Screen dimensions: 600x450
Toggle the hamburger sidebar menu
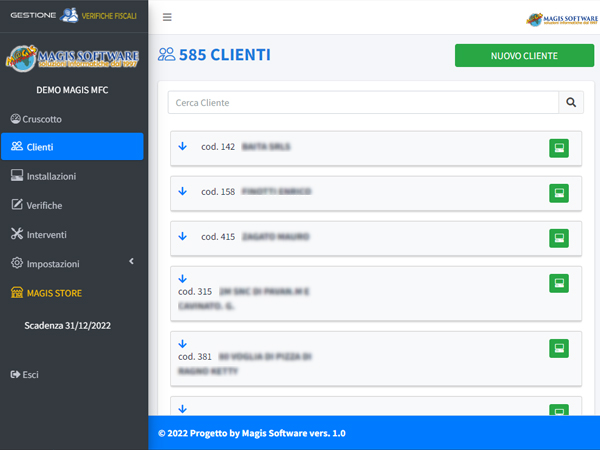point(167,17)
